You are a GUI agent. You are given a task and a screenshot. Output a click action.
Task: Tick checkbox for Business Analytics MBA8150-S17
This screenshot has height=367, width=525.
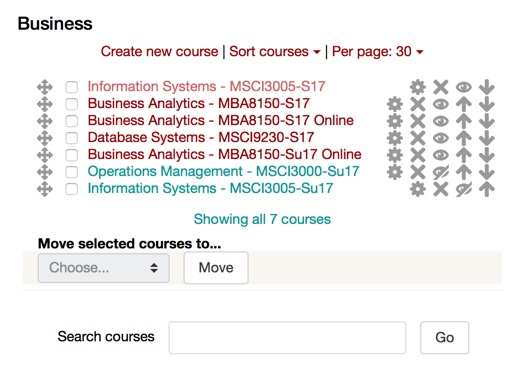72,104
